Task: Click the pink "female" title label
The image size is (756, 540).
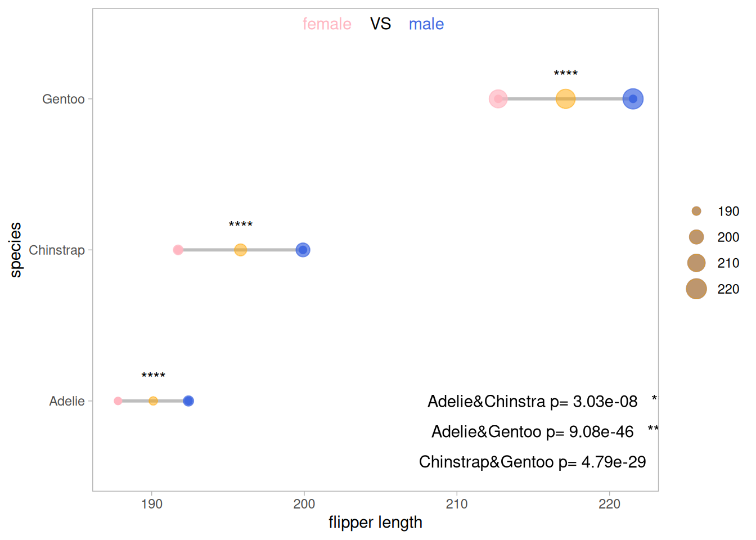Action: click(x=327, y=24)
